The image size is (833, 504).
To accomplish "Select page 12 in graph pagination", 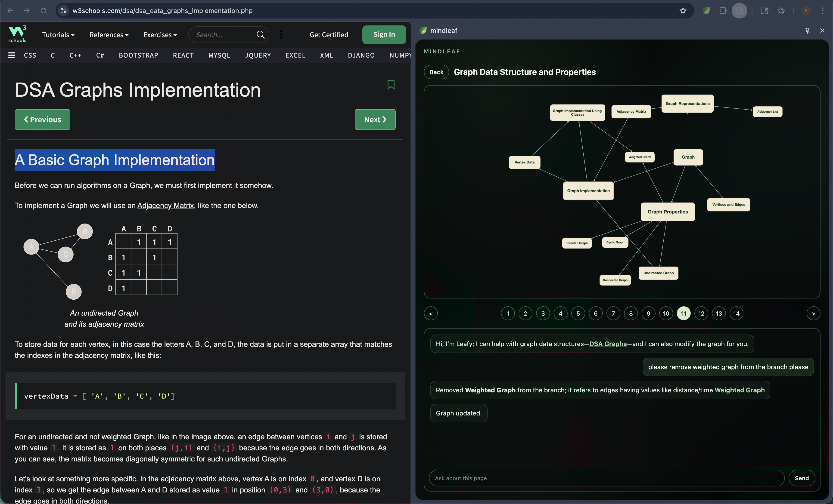I will [x=701, y=313].
